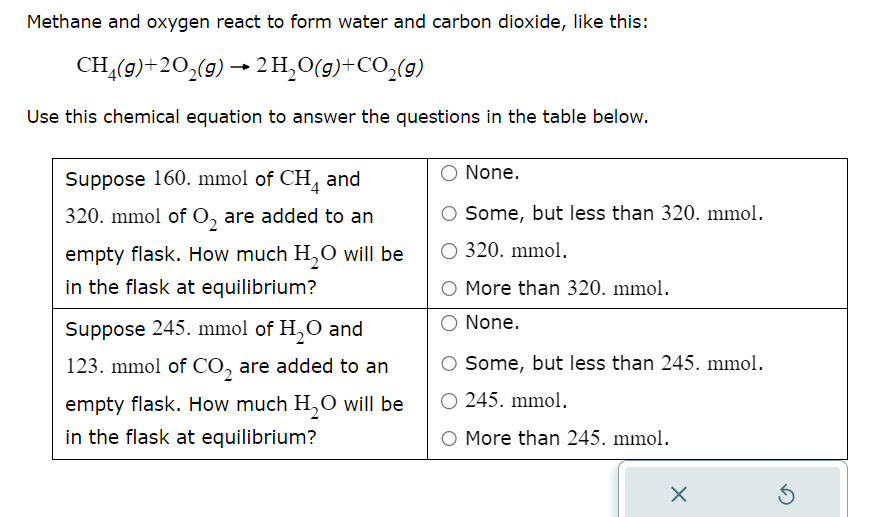Click the 'Some, but less than 320' label text

614,213
